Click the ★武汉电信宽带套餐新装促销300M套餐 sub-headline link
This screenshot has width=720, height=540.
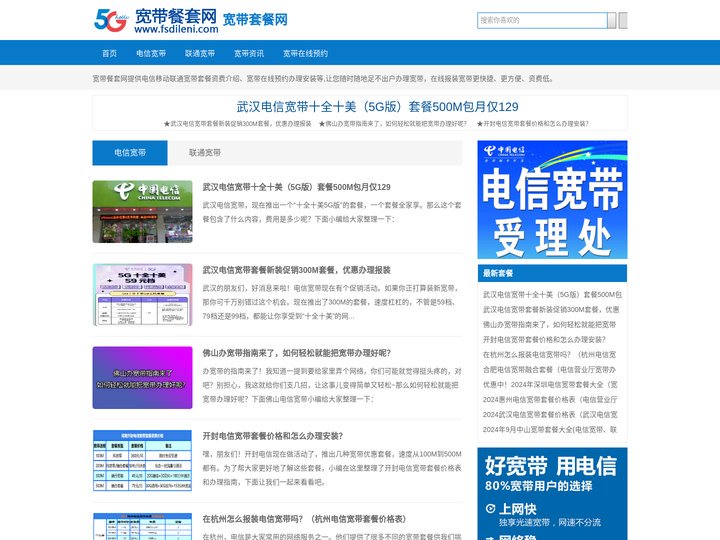pos(237,124)
